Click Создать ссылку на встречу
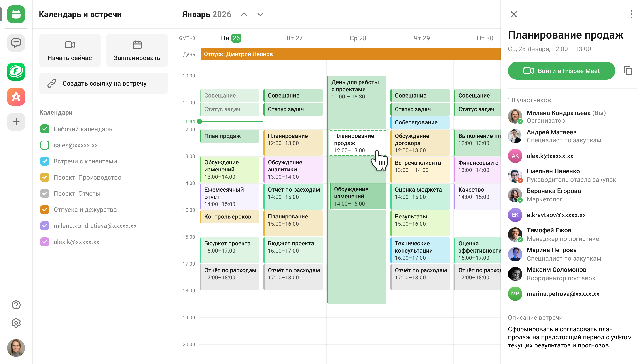 pos(104,83)
